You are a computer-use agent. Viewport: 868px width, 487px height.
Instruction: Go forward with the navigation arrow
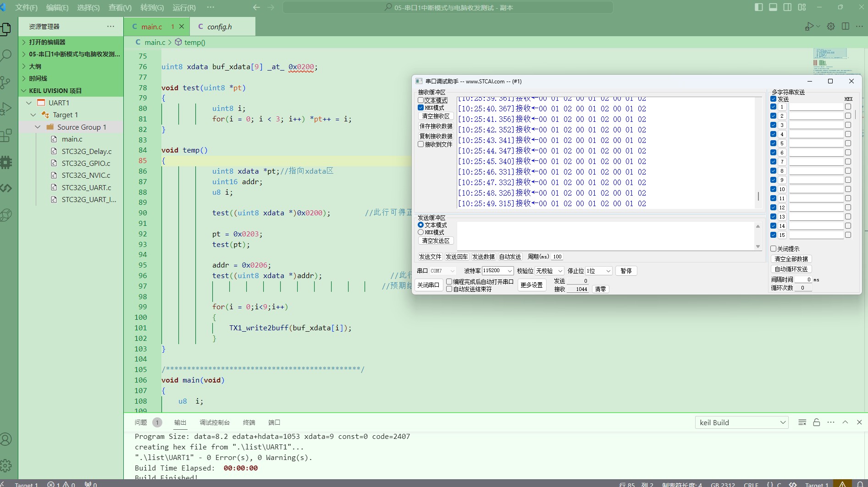[x=271, y=7]
